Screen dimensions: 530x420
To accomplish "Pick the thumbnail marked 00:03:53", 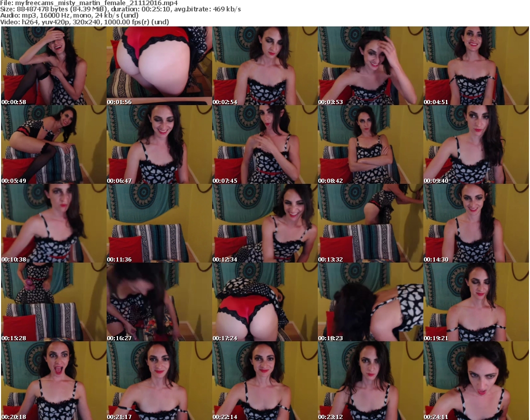I will [371, 66].
